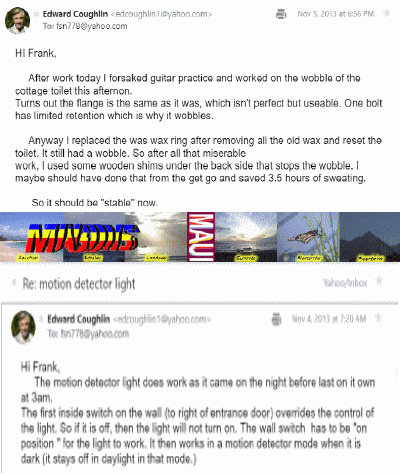Click the mountain photo in banner

tap(369, 237)
